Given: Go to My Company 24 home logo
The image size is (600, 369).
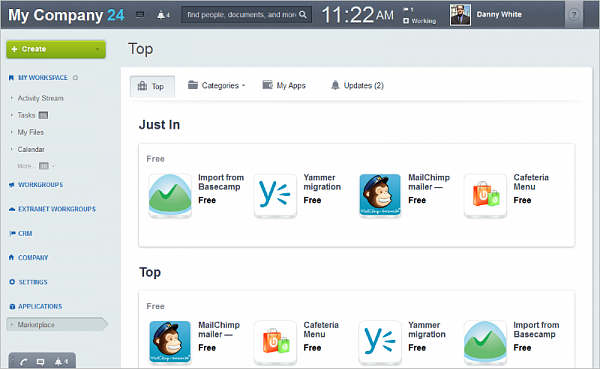Looking at the screenshot, I should tap(66, 15).
